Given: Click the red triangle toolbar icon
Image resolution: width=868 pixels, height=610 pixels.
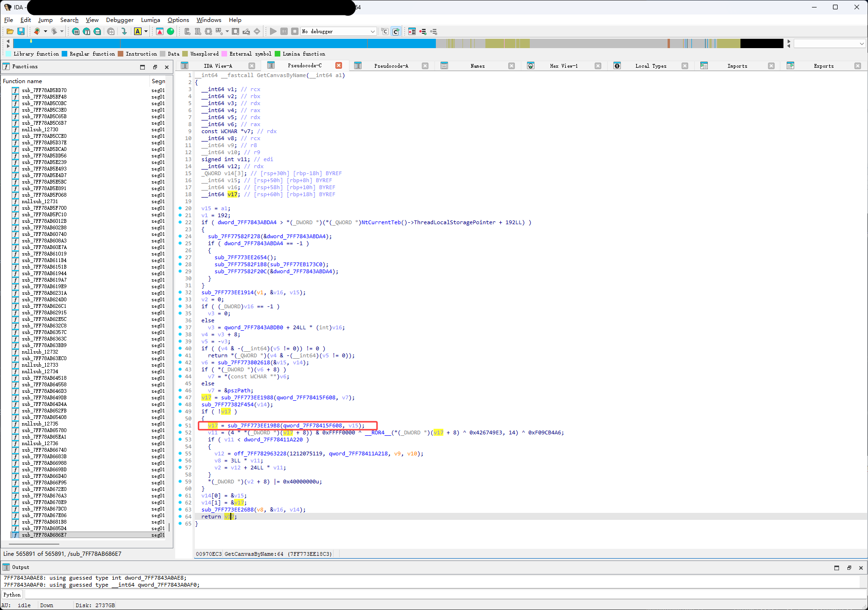Looking at the screenshot, I should (160, 31).
